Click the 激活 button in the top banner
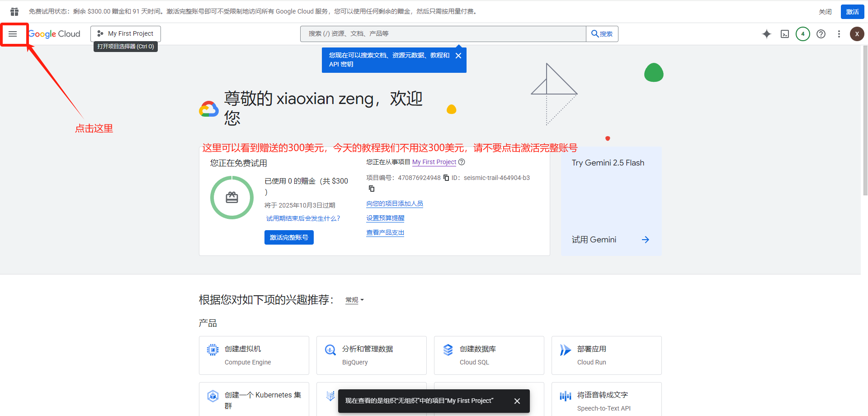Image resolution: width=868 pixels, height=416 pixels. (853, 12)
